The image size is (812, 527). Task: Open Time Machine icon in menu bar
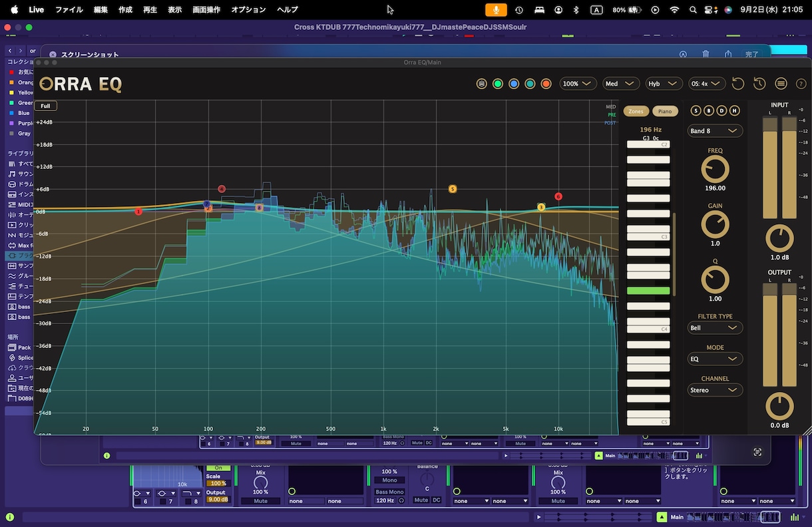(x=519, y=10)
